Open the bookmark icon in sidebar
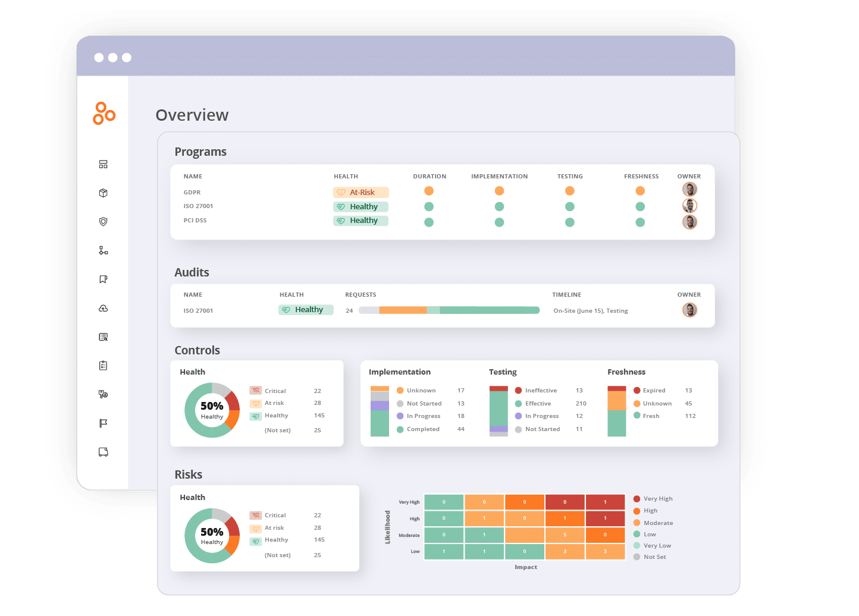 click(104, 279)
